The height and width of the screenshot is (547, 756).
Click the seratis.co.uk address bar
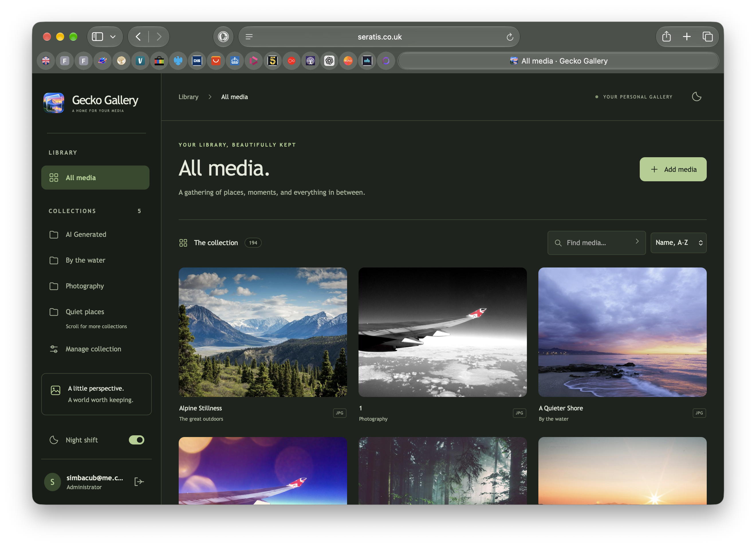tap(379, 37)
